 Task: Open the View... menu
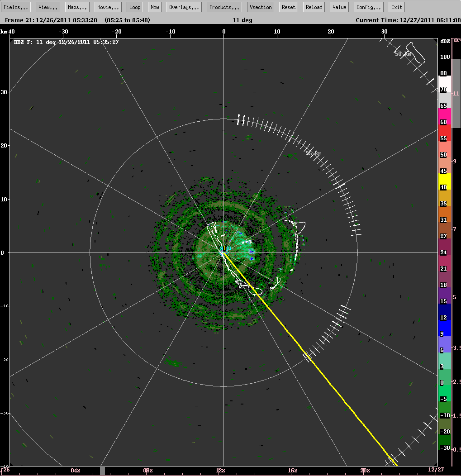pos(47,7)
